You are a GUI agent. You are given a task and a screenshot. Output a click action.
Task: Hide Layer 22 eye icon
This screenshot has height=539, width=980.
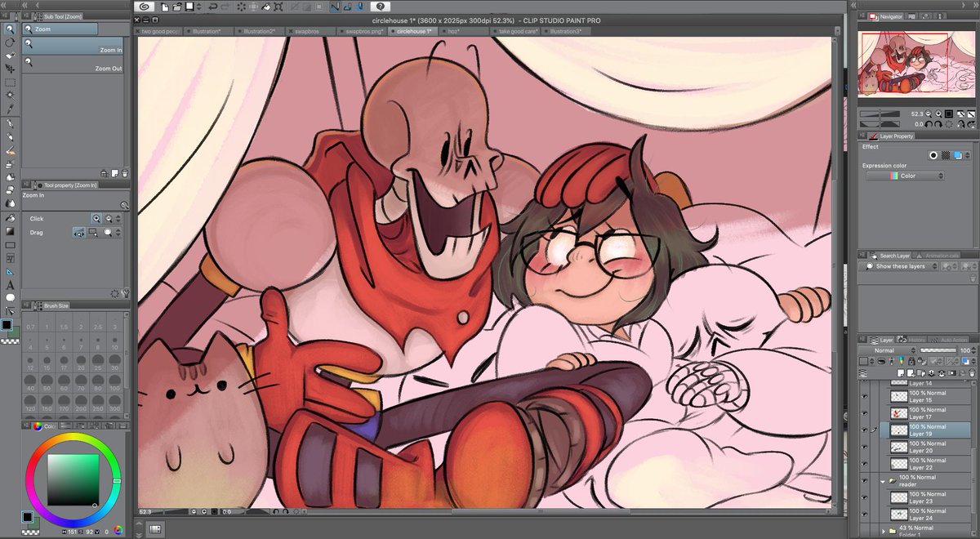coord(865,464)
